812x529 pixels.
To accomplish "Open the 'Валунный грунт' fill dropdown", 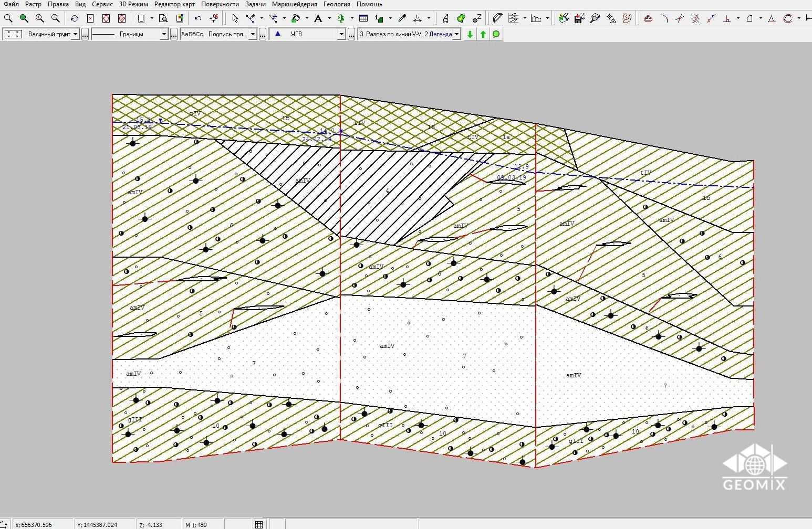I will tap(75, 34).
